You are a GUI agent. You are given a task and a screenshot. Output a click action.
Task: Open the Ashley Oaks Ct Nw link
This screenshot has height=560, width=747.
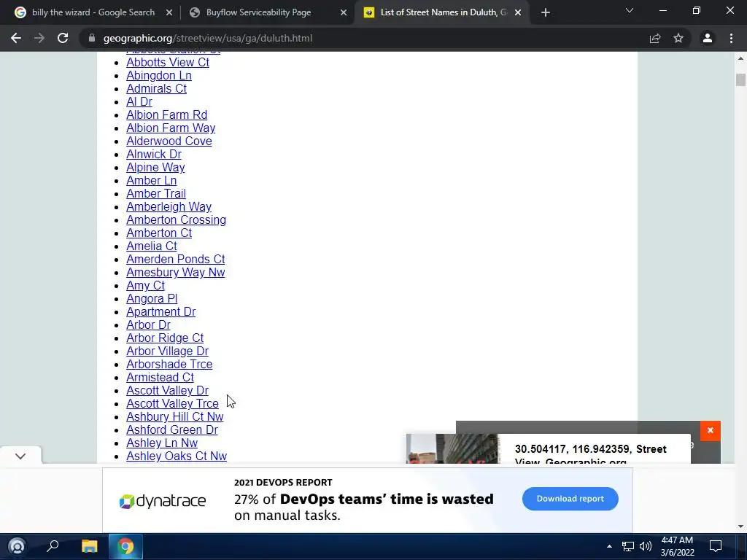click(177, 456)
